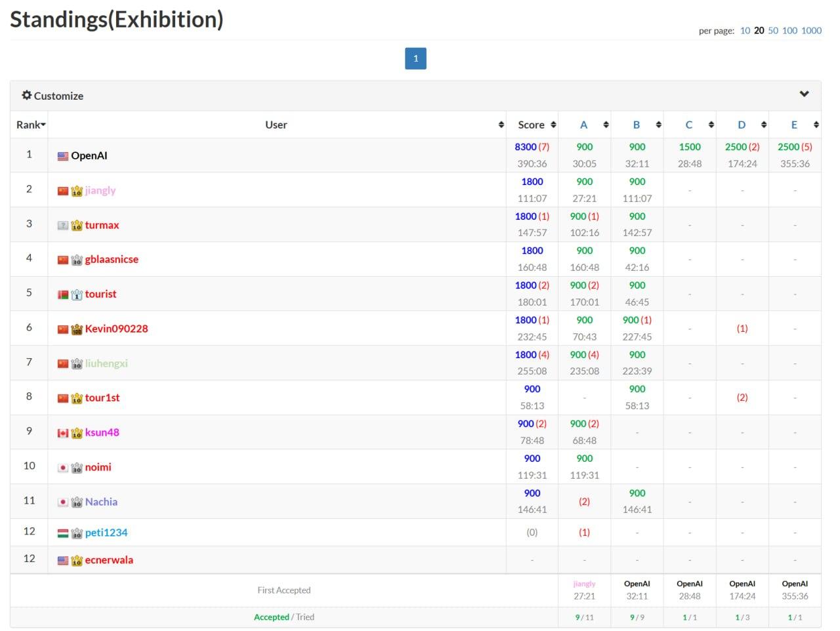Image resolution: width=840 pixels, height=631 pixels.
Task: Expand the Customize panel chevron
Action: click(x=804, y=94)
